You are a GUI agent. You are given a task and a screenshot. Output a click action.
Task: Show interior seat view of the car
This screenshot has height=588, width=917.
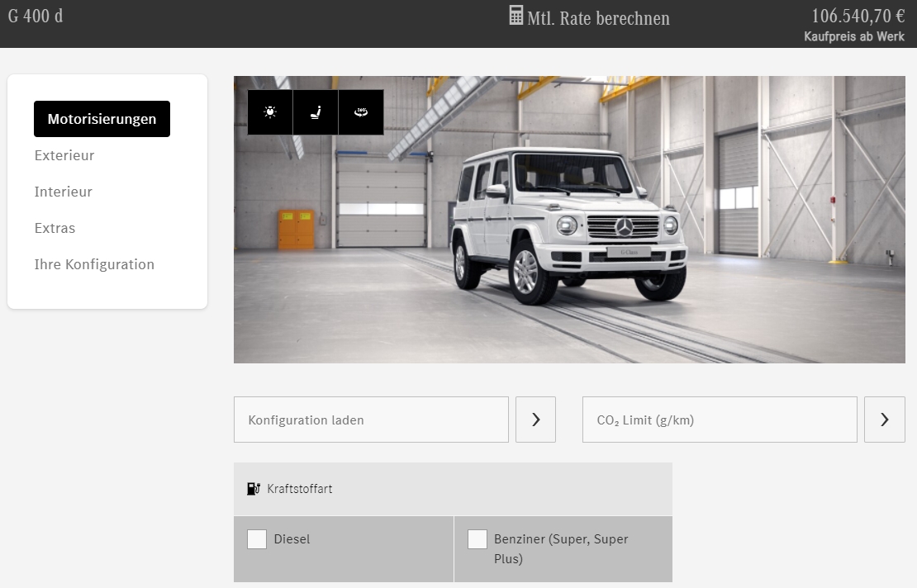pos(316,112)
